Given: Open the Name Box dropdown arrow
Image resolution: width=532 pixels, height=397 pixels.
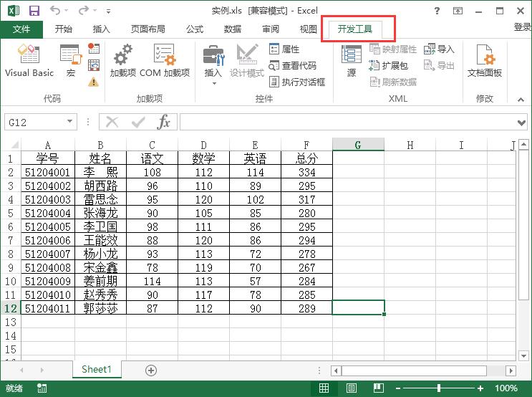Looking at the screenshot, I should point(69,122).
